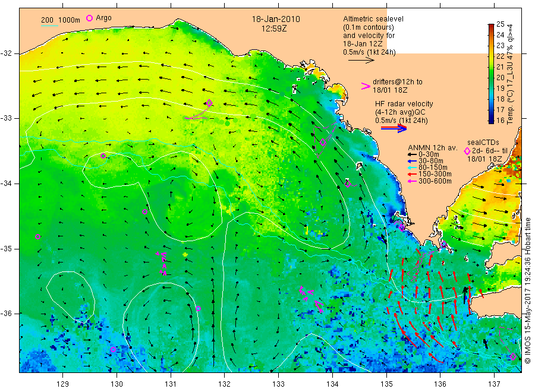The image size is (535, 392).
Task: Click the 18-Jan-2010 date title
Action: click(x=276, y=20)
